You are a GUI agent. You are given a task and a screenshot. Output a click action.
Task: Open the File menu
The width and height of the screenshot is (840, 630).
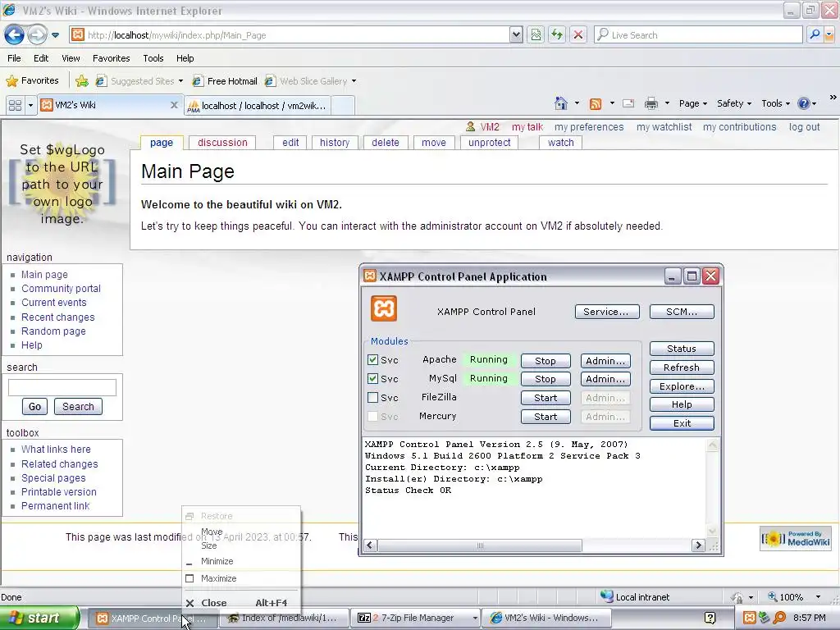point(15,58)
